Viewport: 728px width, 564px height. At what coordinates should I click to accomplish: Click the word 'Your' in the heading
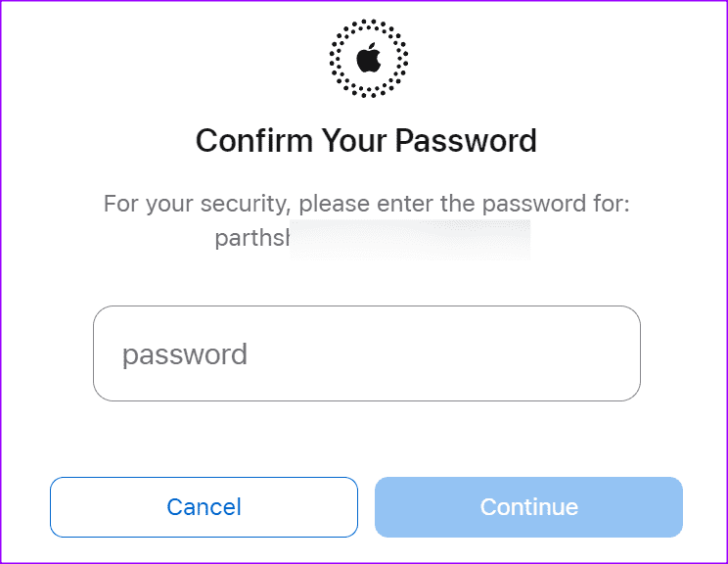354,140
